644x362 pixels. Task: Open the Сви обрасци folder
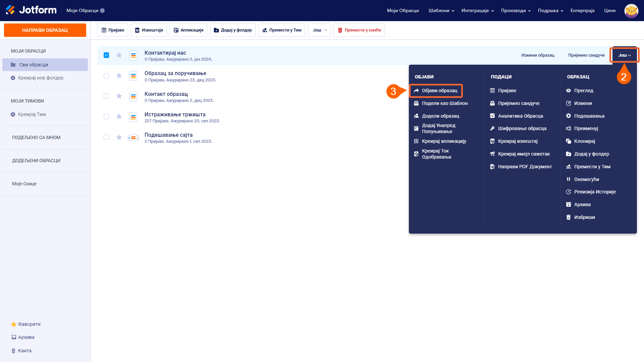[34, 65]
